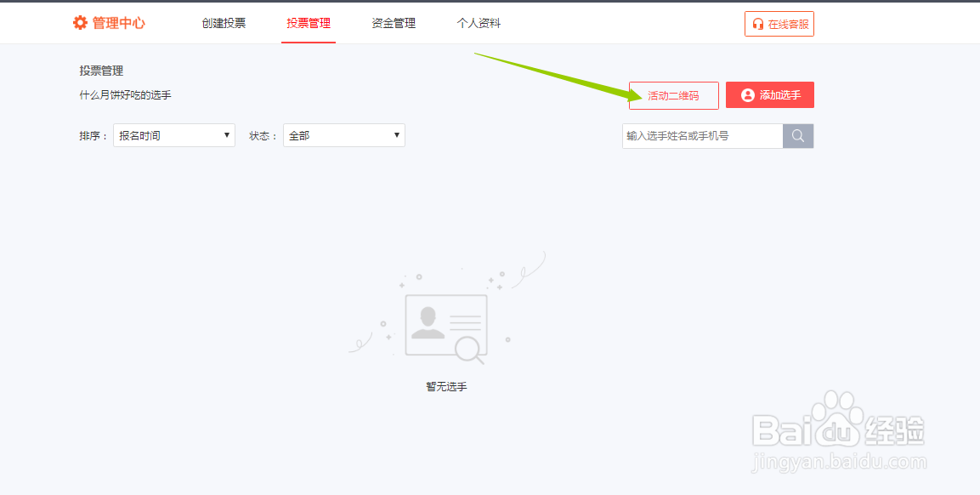Click the 暂无选手 empty-state illustration
The image size is (980, 495).
[447, 309]
